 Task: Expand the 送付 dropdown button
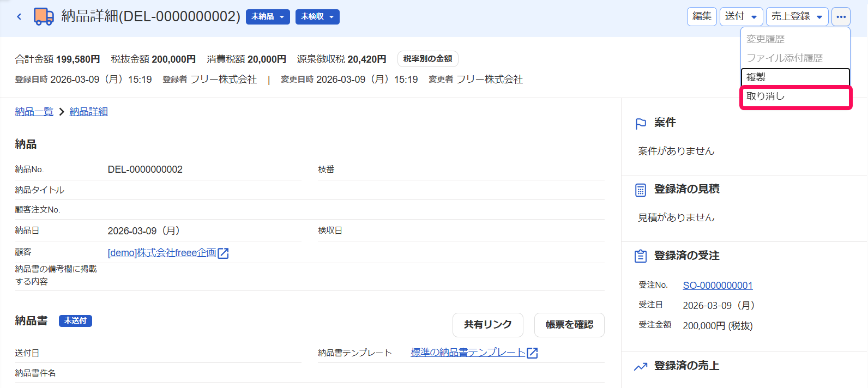pyautogui.click(x=741, y=17)
